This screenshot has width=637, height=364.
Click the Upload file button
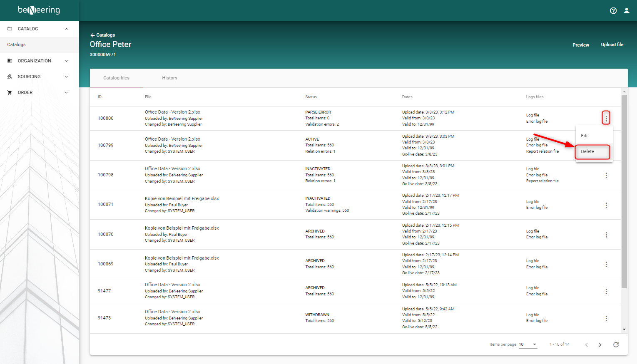tap(612, 45)
